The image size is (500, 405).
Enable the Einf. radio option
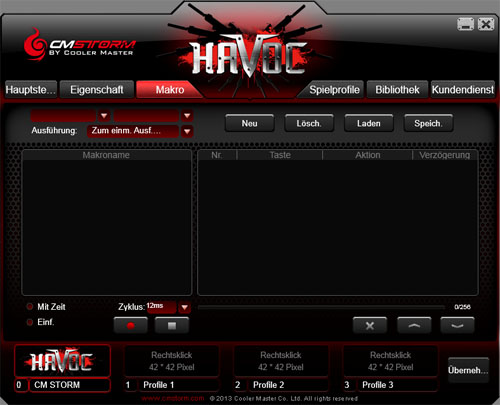click(x=30, y=322)
